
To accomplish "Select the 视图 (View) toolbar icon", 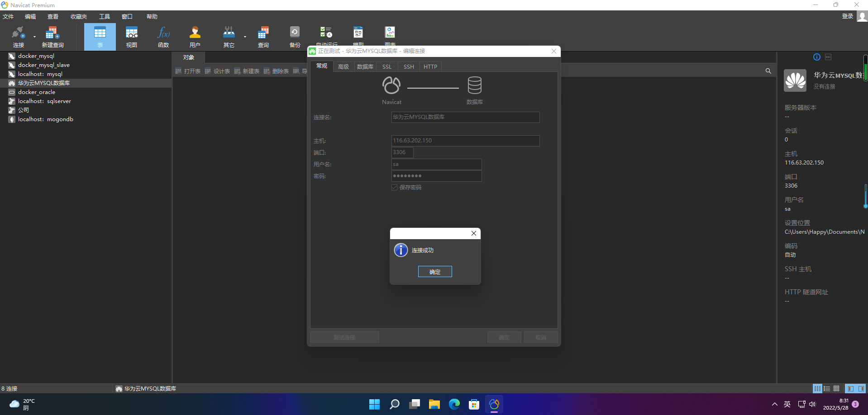I will (x=132, y=37).
